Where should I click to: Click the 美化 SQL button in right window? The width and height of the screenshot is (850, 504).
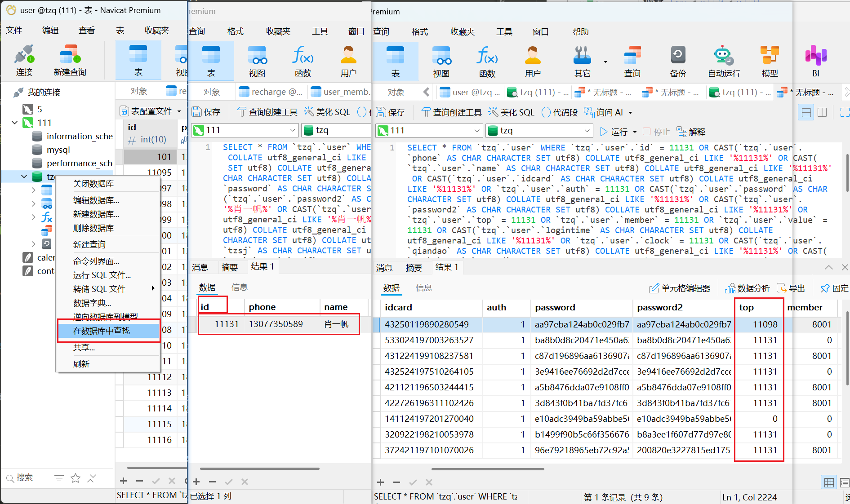point(512,112)
